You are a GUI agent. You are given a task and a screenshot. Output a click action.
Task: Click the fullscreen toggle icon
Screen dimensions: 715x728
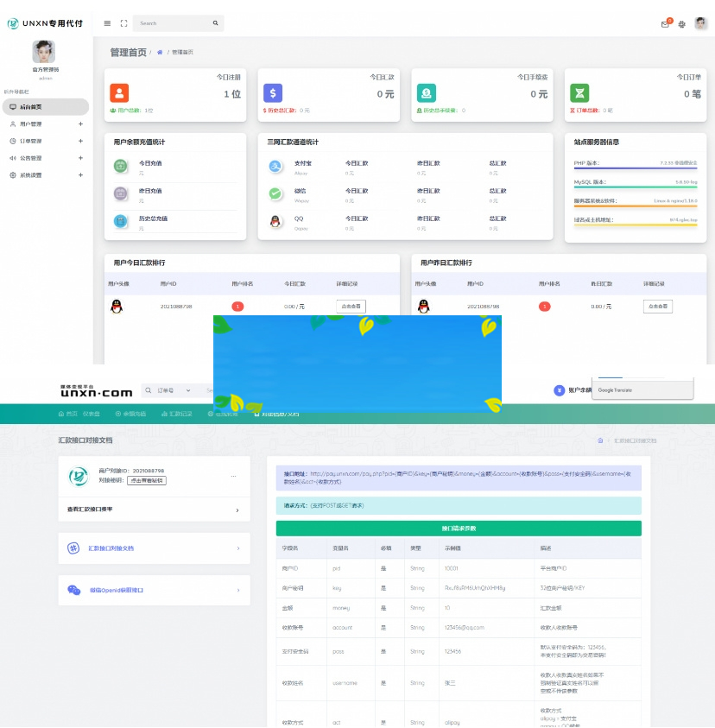point(123,23)
